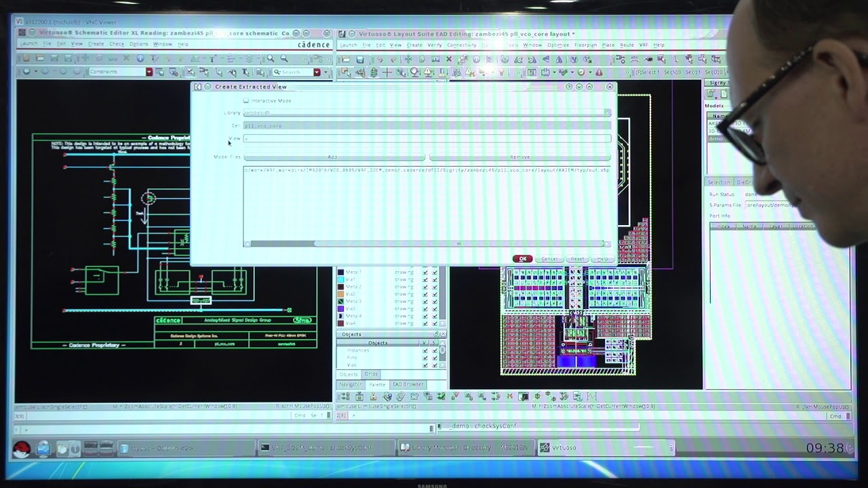Click the OK button in Create Extracted View

click(x=522, y=259)
